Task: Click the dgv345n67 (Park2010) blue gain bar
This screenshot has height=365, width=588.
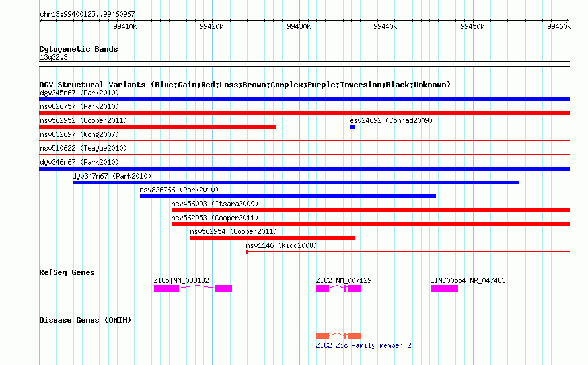Action: (x=304, y=99)
